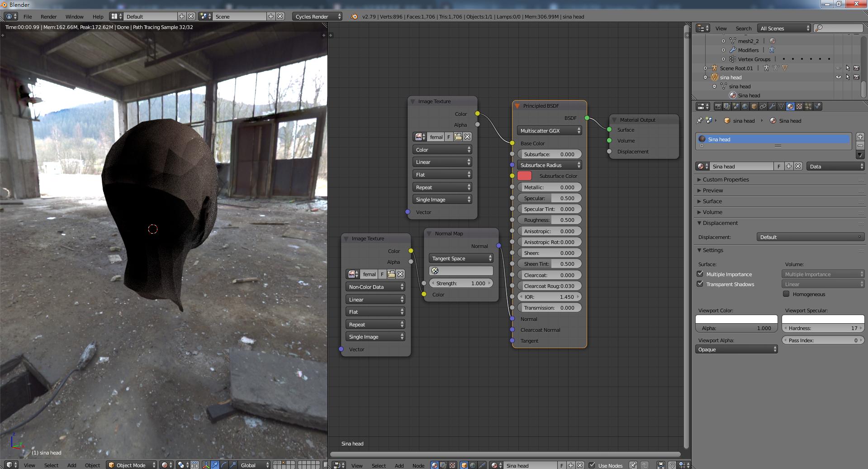Enable Homogeneous volume checkbox
The image size is (868, 469).
786,294
